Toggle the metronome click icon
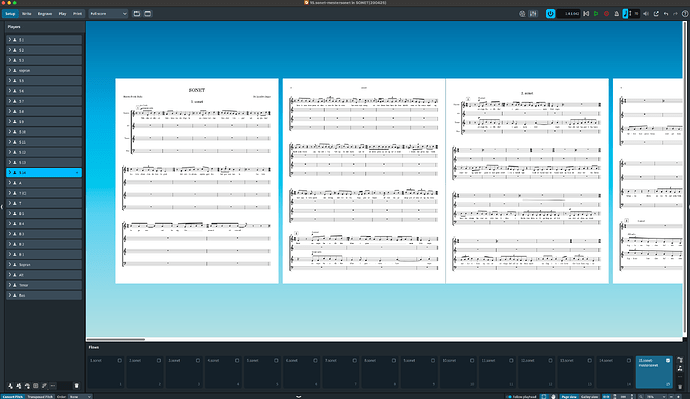This screenshot has height=399, width=690. pyautogui.click(x=616, y=14)
